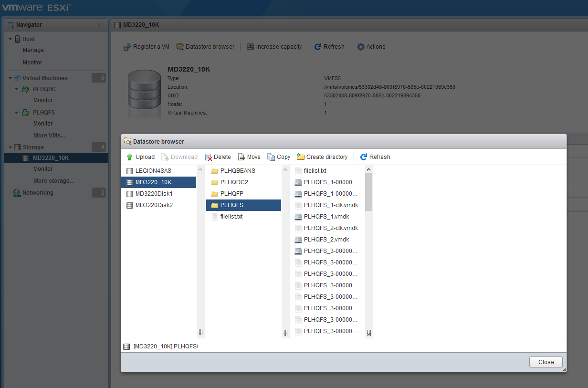Click Monitor under MD3220_10K

(x=43, y=169)
